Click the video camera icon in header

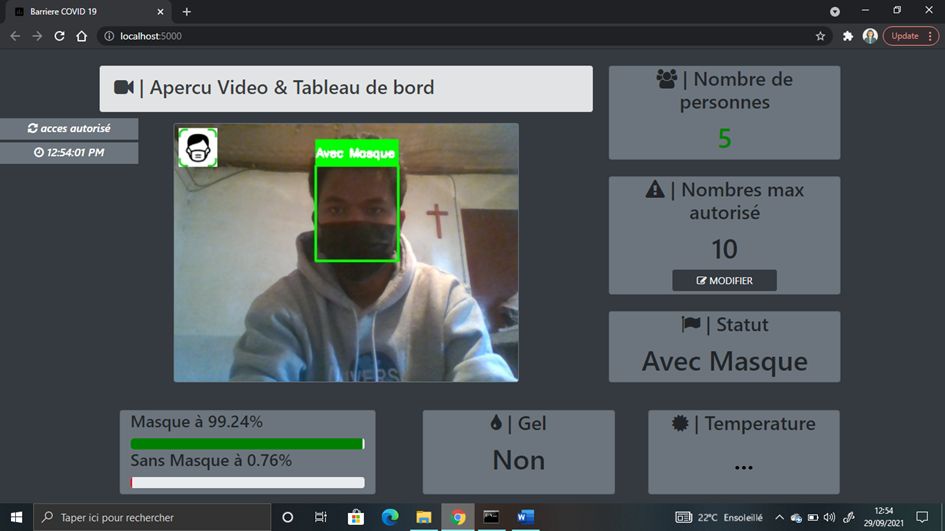[124, 87]
